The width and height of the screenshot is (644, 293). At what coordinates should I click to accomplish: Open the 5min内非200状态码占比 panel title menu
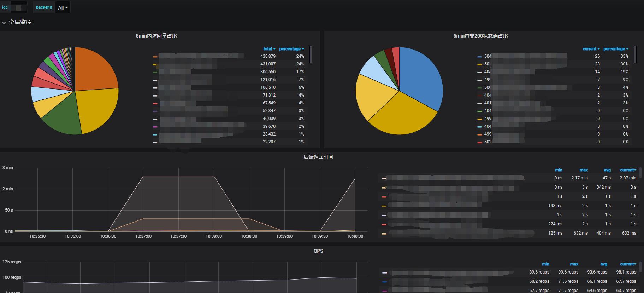[x=480, y=36]
